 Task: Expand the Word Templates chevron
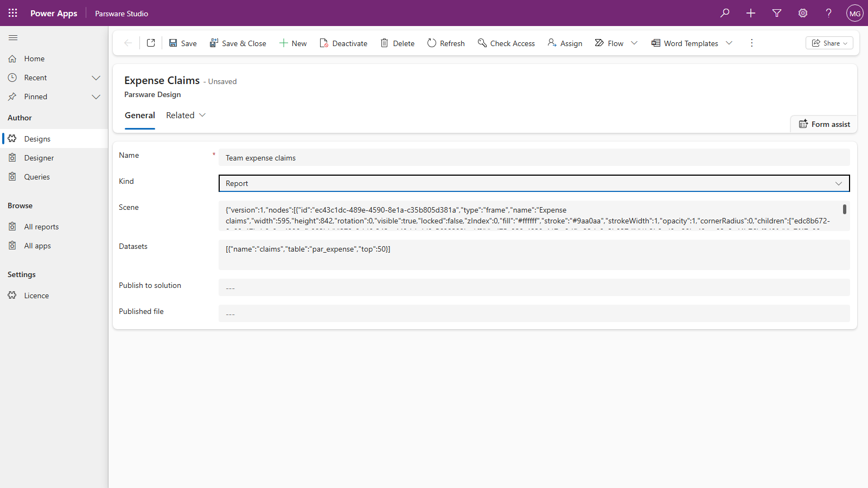(x=729, y=43)
